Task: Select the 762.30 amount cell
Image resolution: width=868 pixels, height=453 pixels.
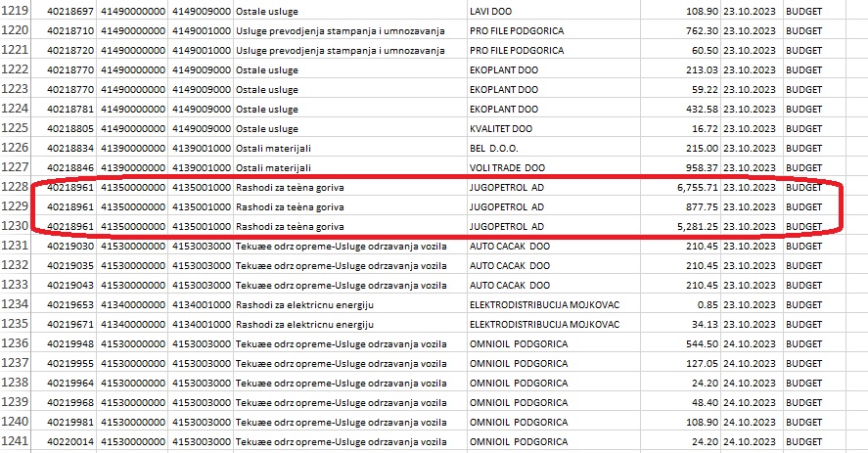Action: pos(680,31)
